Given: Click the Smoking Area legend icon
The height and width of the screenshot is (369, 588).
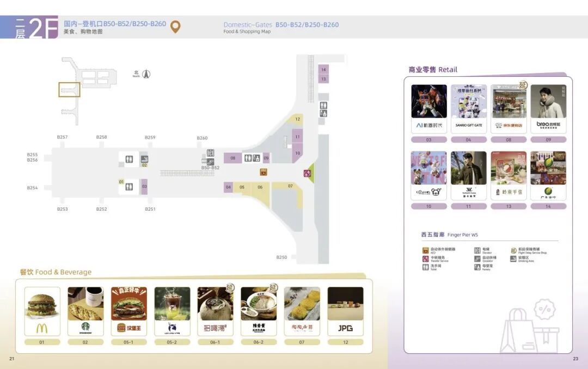Looking at the screenshot, I should click(x=513, y=259).
